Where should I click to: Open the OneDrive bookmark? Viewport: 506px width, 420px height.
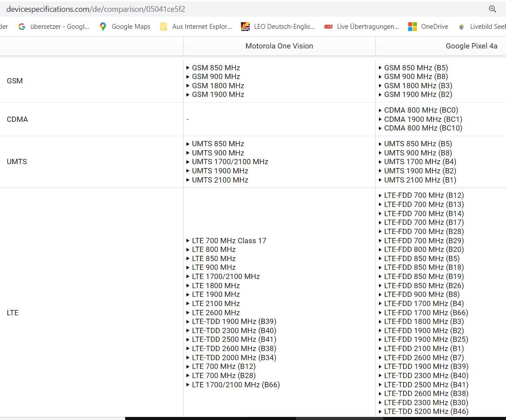(428, 27)
